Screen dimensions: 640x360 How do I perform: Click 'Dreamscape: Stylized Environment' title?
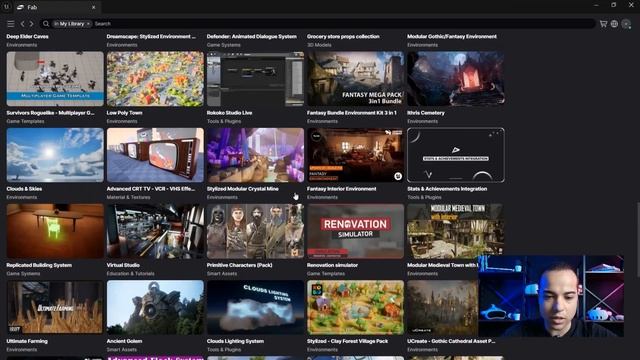pyautogui.click(x=151, y=36)
